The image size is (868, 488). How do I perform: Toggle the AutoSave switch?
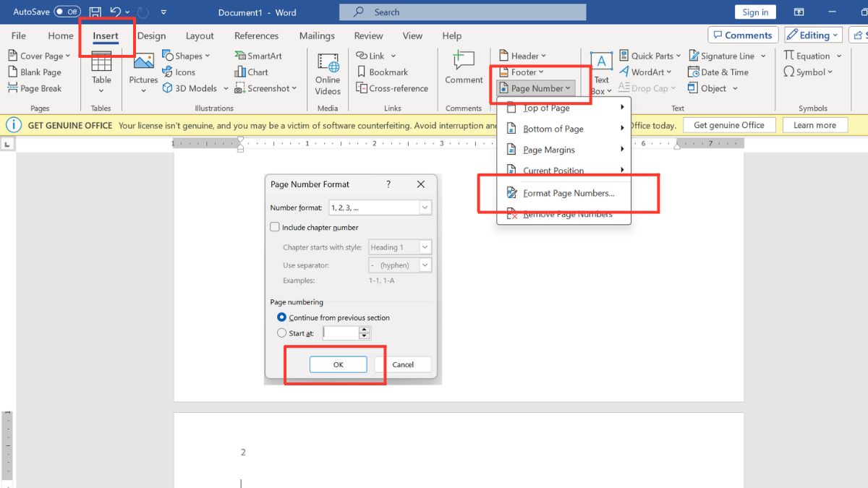(67, 12)
